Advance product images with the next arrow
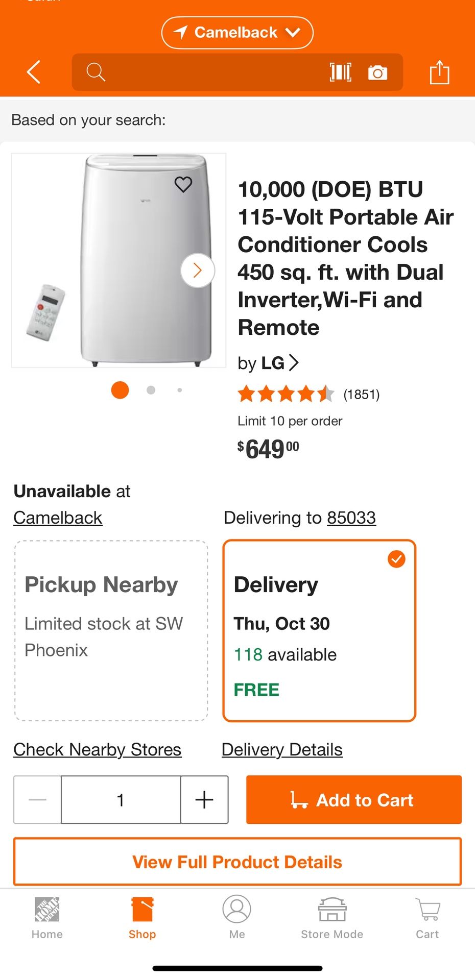475x980 pixels. point(197,270)
